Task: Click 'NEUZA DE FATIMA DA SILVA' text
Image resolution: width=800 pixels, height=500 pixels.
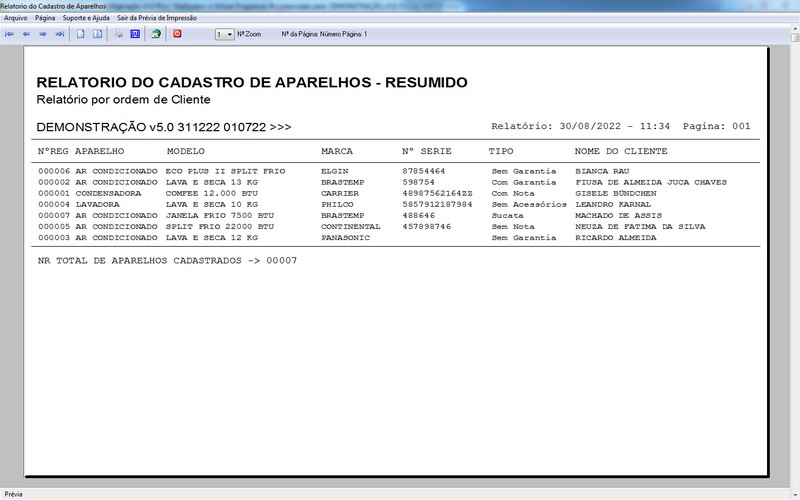Action: [640, 227]
